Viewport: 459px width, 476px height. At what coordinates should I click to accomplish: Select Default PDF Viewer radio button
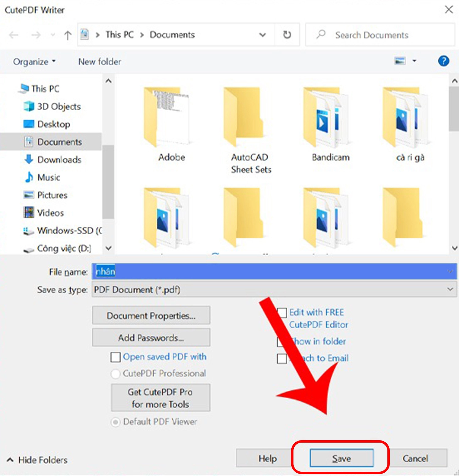tap(115, 422)
